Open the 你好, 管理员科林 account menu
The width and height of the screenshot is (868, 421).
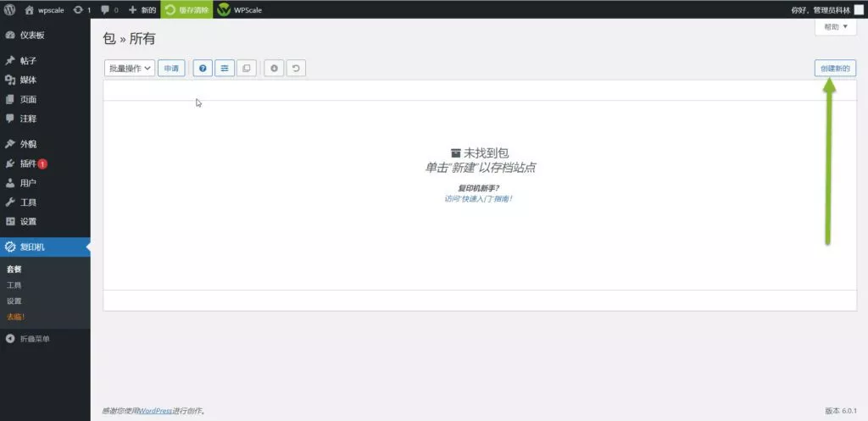(821, 10)
